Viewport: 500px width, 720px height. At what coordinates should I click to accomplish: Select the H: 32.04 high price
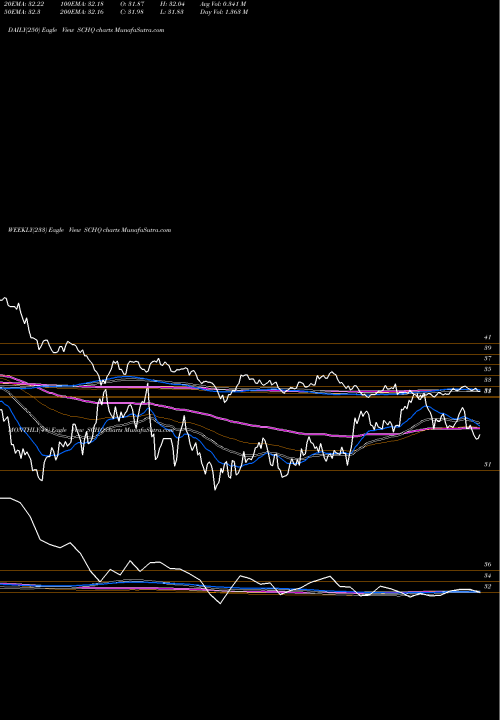click(x=172, y=4)
